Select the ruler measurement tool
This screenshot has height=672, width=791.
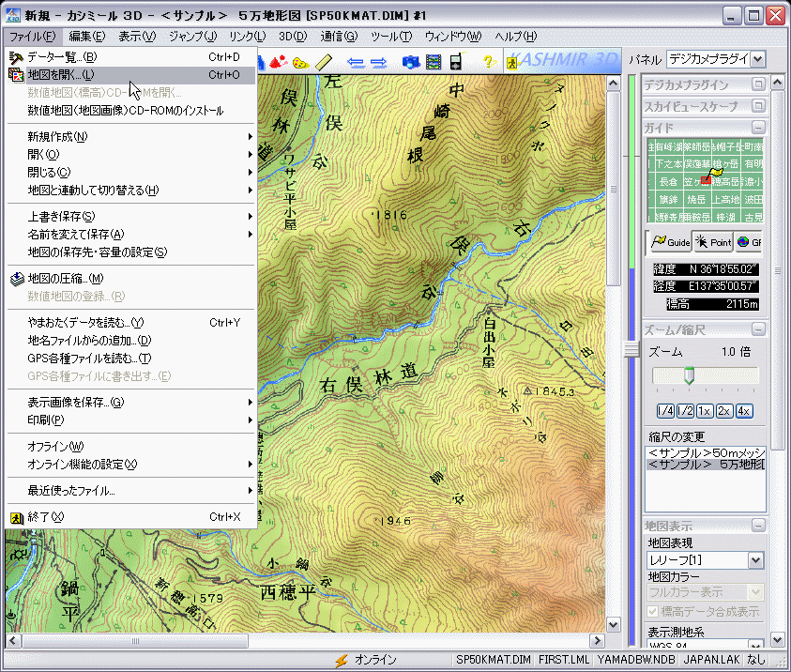(324, 62)
